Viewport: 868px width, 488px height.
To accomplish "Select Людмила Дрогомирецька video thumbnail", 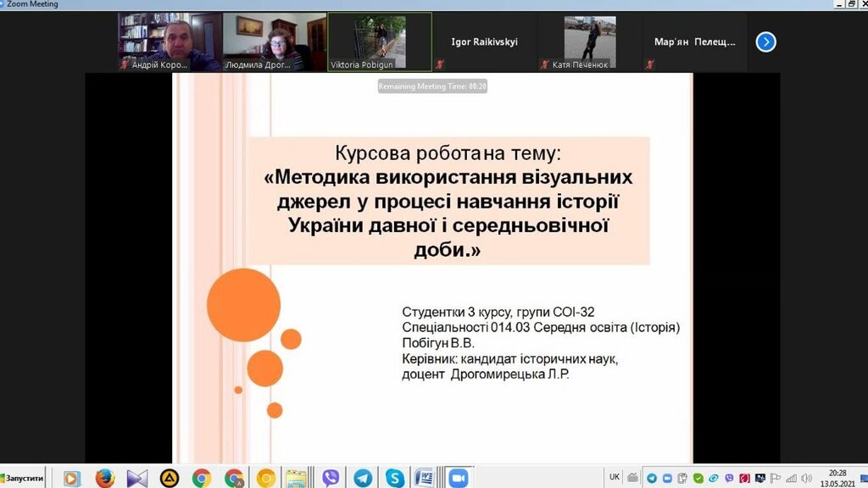I will tap(274, 42).
